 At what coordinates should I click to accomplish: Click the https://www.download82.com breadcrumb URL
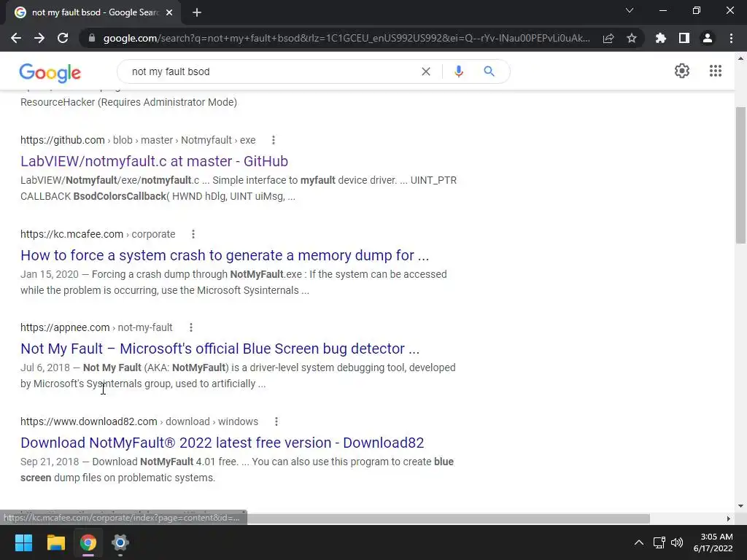click(x=88, y=421)
